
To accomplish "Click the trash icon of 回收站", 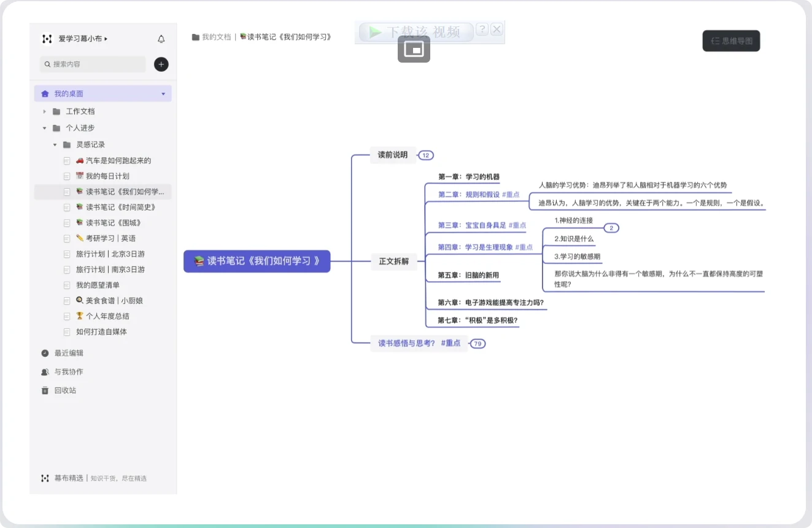I will pyautogui.click(x=45, y=390).
